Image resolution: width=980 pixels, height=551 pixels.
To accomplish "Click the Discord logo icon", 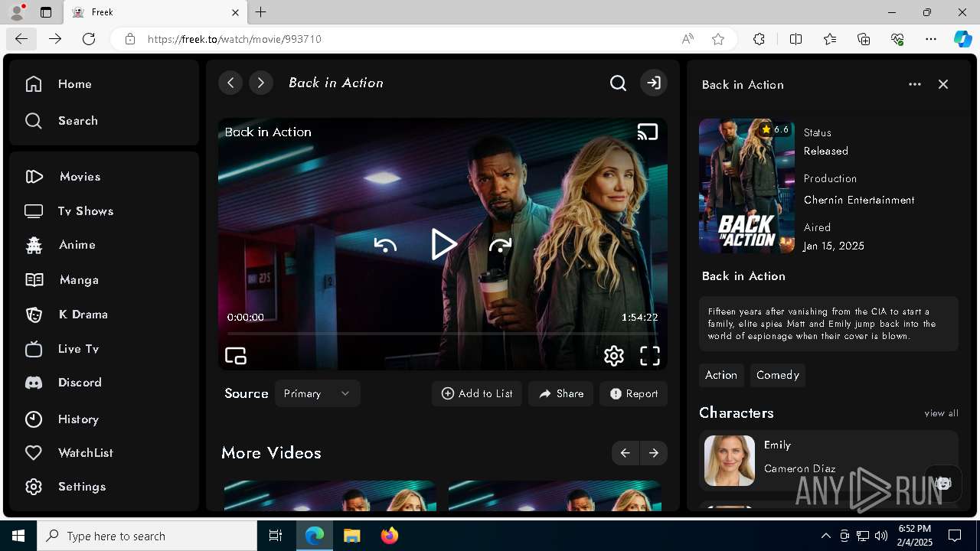I will 34,383.
